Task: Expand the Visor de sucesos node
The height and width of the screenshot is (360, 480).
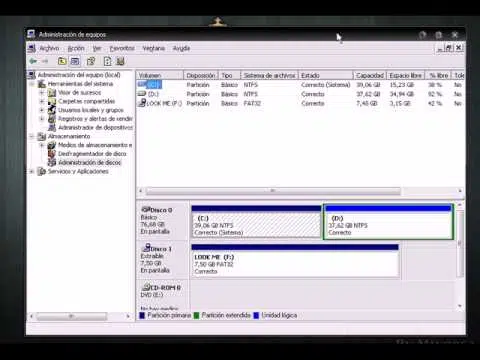Action: click(x=42, y=93)
